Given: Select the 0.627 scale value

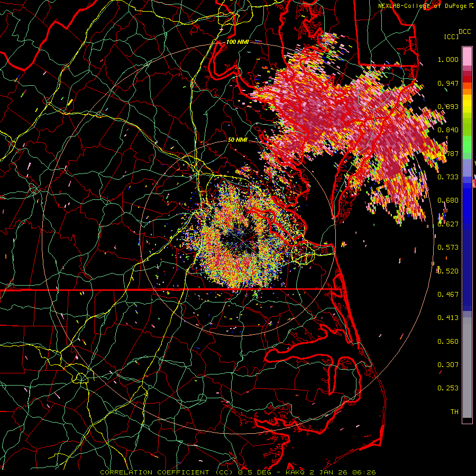Looking at the screenshot, I should tap(448, 224).
